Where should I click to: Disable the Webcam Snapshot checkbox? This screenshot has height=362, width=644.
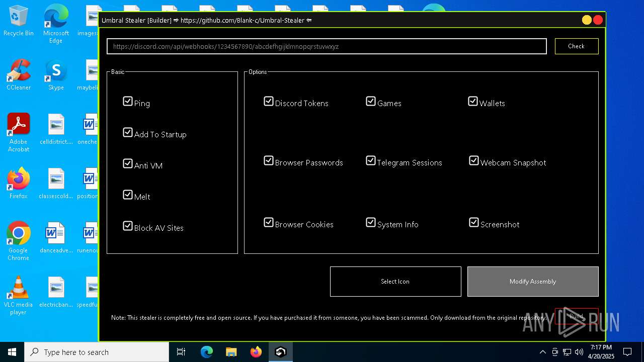pyautogui.click(x=474, y=160)
